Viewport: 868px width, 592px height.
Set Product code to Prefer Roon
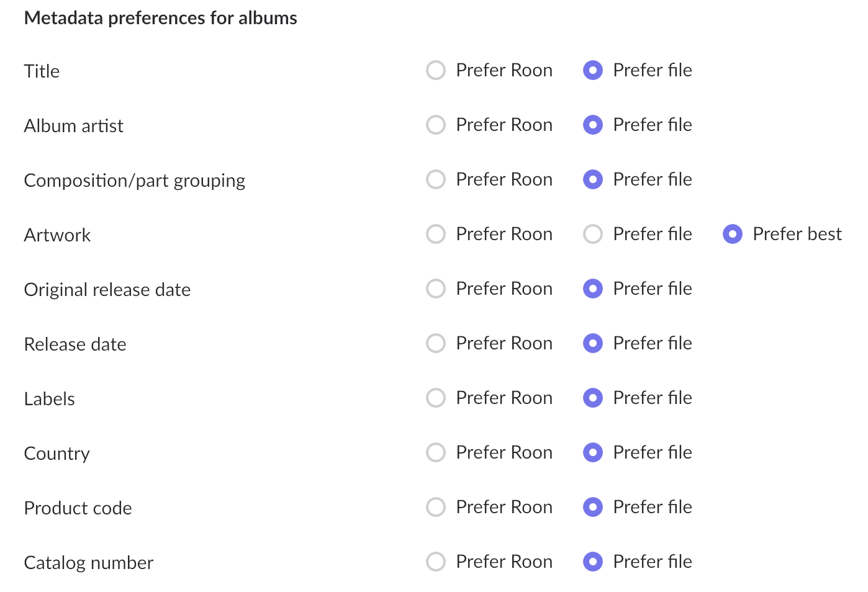pos(436,507)
